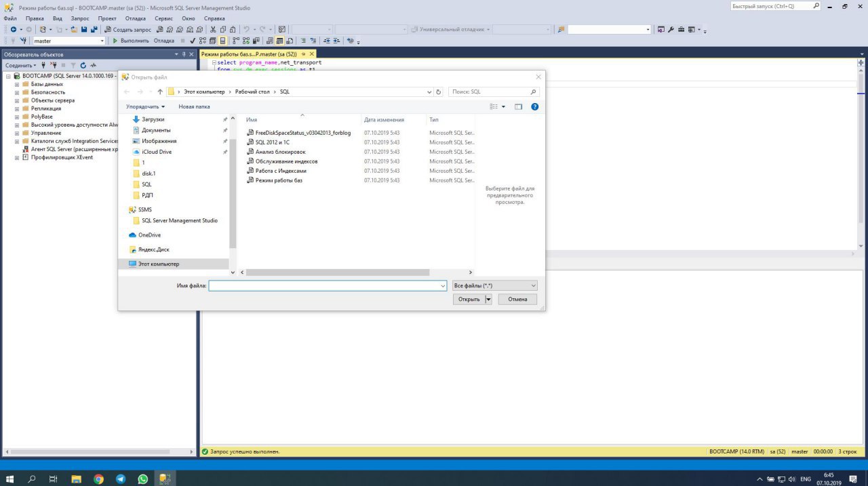The height and width of the screenshot is (486, 868).
Task: Sort files by Дата изменения column header
Action: 384,120
